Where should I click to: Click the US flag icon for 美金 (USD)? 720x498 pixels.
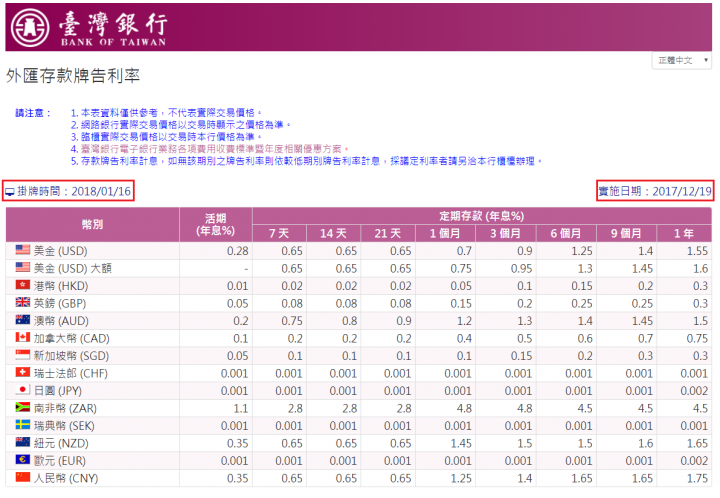pyautogui.click(x=23, y=250)
